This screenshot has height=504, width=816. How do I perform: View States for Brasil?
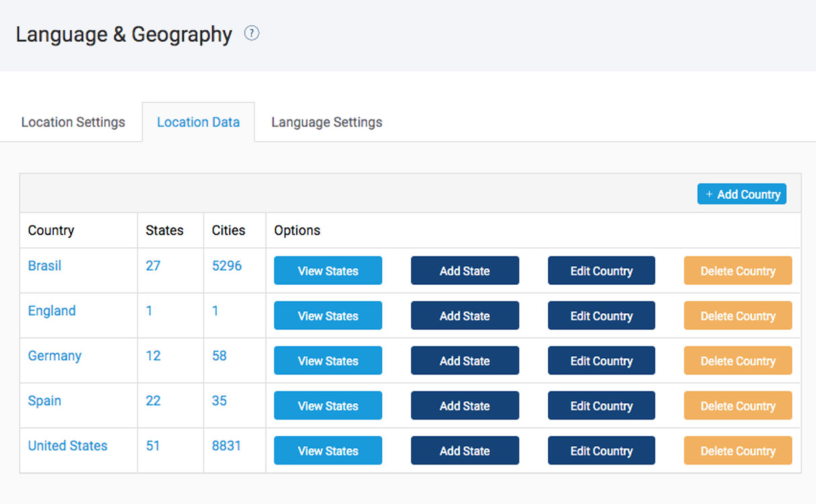click(328, 271)
